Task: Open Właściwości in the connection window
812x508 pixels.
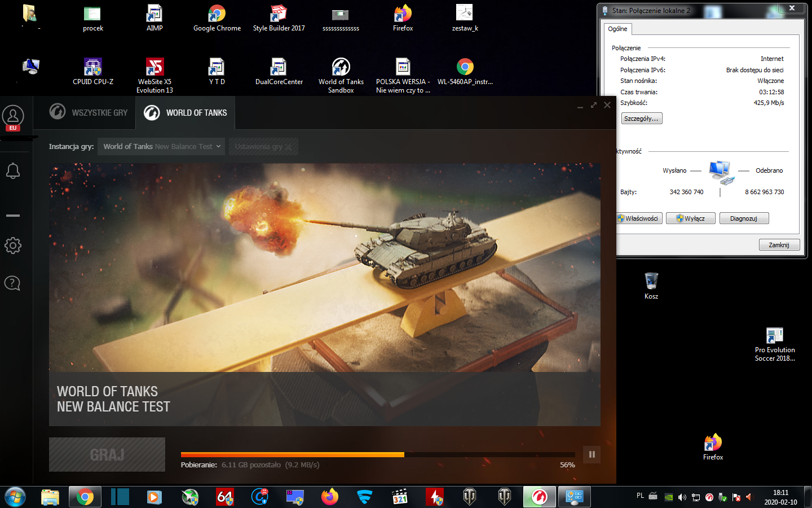Action: pos(638,218)
